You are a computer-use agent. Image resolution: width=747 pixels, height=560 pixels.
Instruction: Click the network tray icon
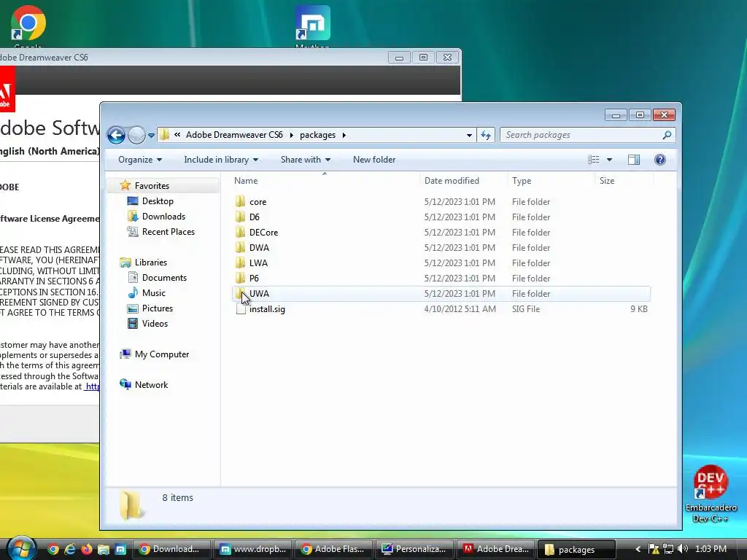(668, 549)
